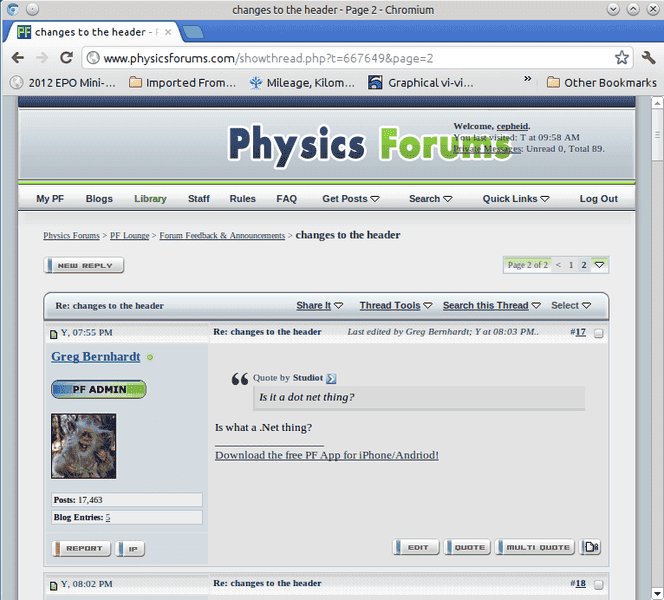Tick the checkbox for post #17

[x=598, y=333]
